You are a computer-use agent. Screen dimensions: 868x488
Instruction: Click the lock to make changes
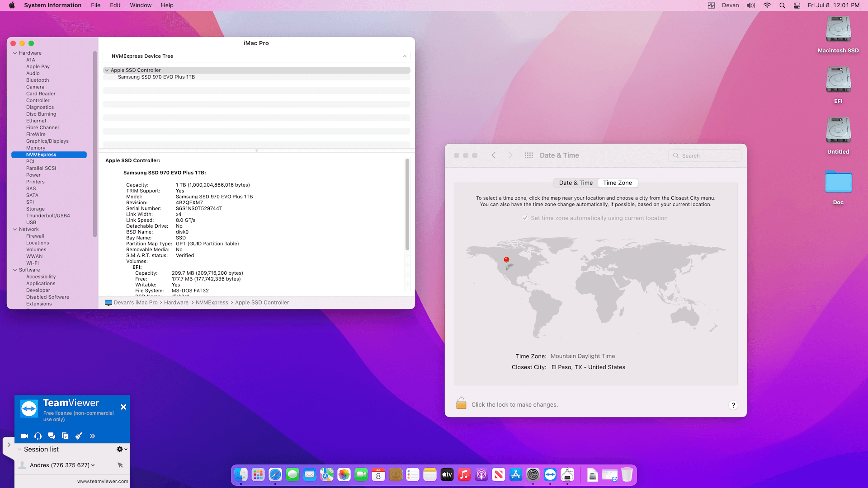[461, 404]
